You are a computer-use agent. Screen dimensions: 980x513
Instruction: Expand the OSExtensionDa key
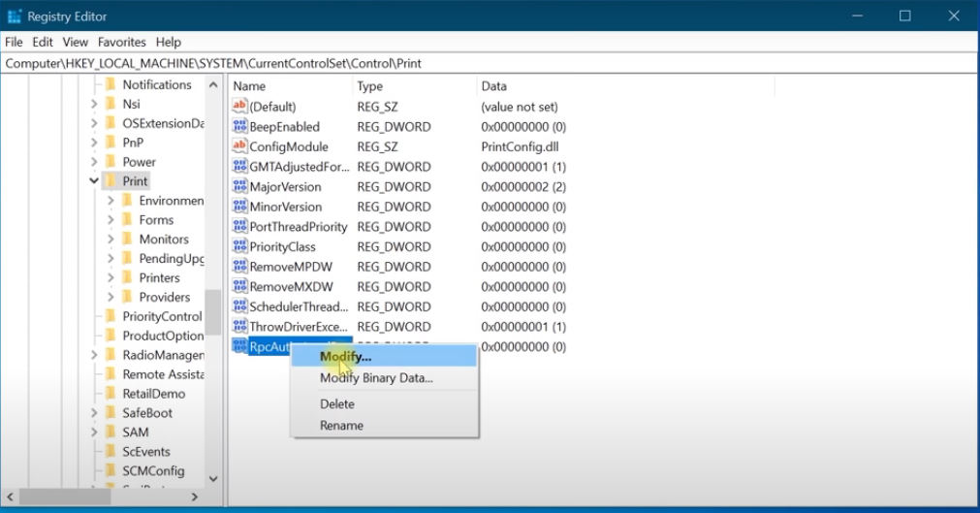94,123
